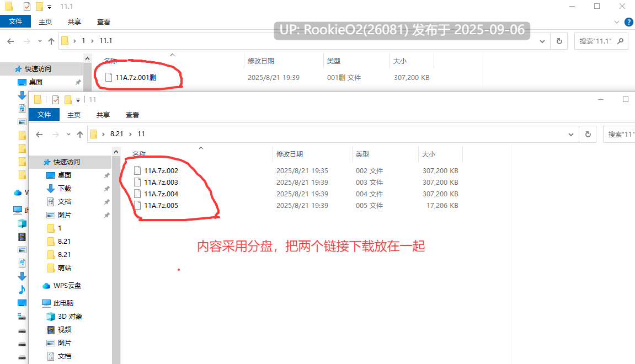635x364 pixels.
Task: Select file 11A.7z.003
Action: pyautogui.click(x=161, y=182)
